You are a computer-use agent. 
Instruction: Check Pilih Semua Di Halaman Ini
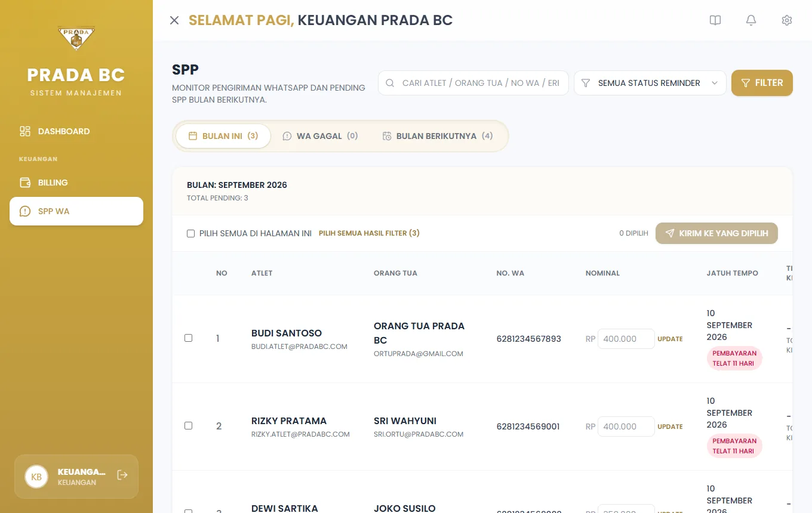[191, 233]
